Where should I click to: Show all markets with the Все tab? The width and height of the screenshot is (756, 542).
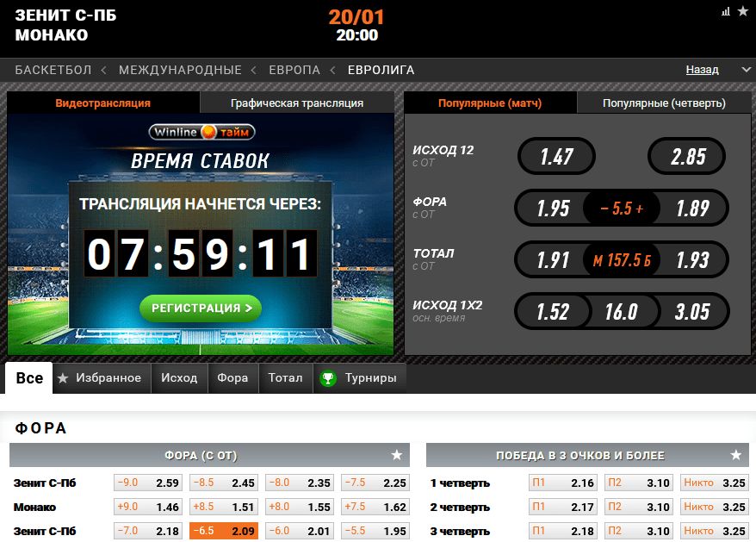(x=29, y=378)
